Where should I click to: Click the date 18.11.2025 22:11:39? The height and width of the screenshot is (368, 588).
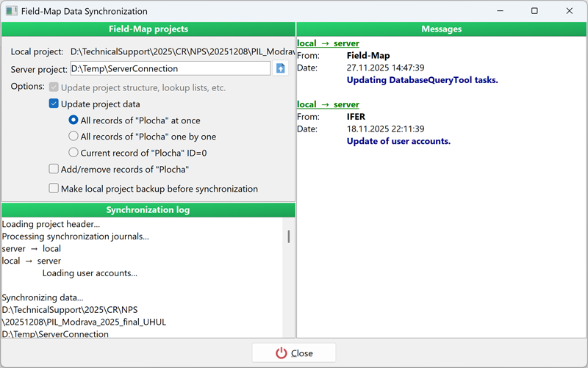pos(385,129)
